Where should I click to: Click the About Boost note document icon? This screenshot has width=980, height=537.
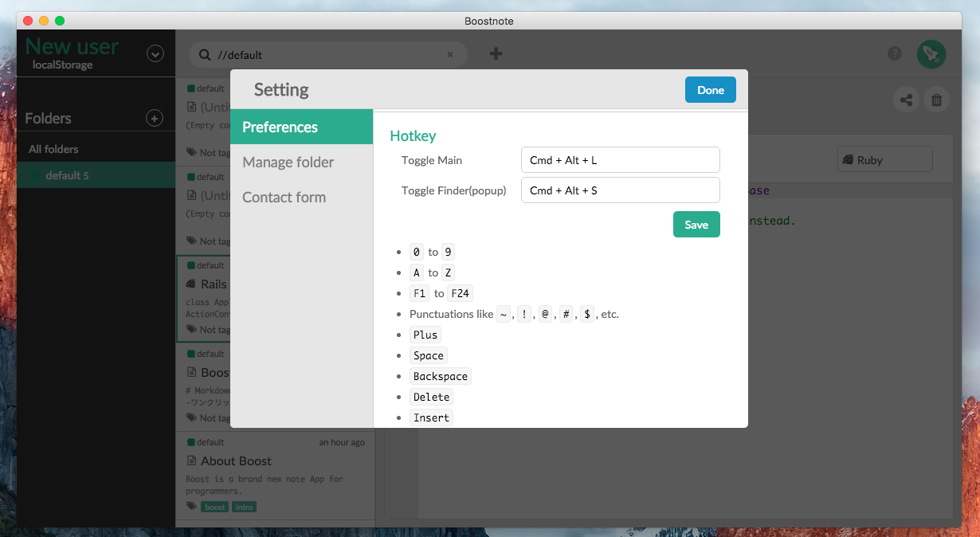(191, 461)
